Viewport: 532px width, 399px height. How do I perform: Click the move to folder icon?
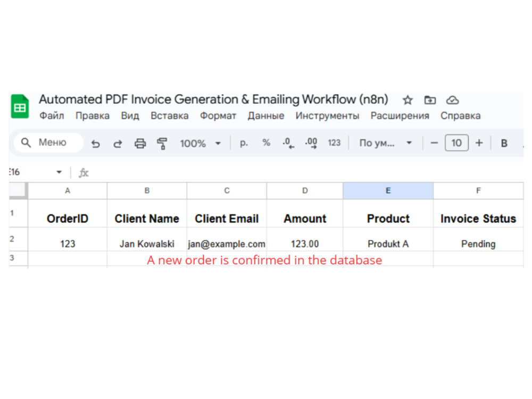point(430,100)
